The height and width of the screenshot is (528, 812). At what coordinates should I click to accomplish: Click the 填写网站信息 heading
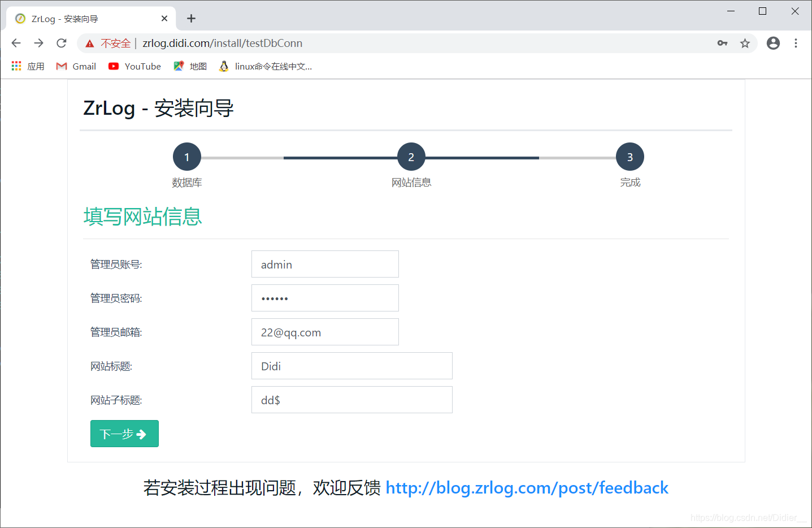[143, 217]
